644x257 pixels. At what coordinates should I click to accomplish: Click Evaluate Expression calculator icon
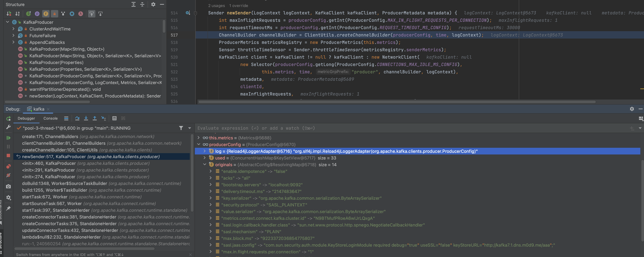click(114, 118)
